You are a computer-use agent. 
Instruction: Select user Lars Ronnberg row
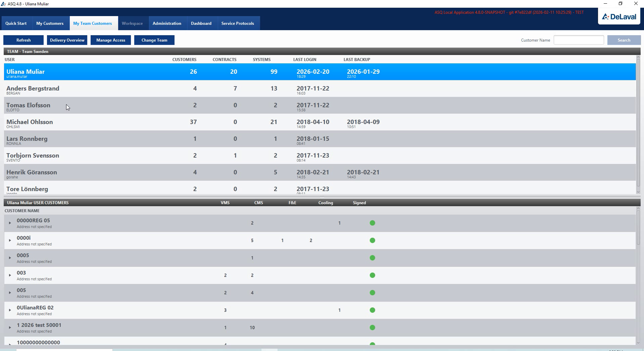[320, 139]
